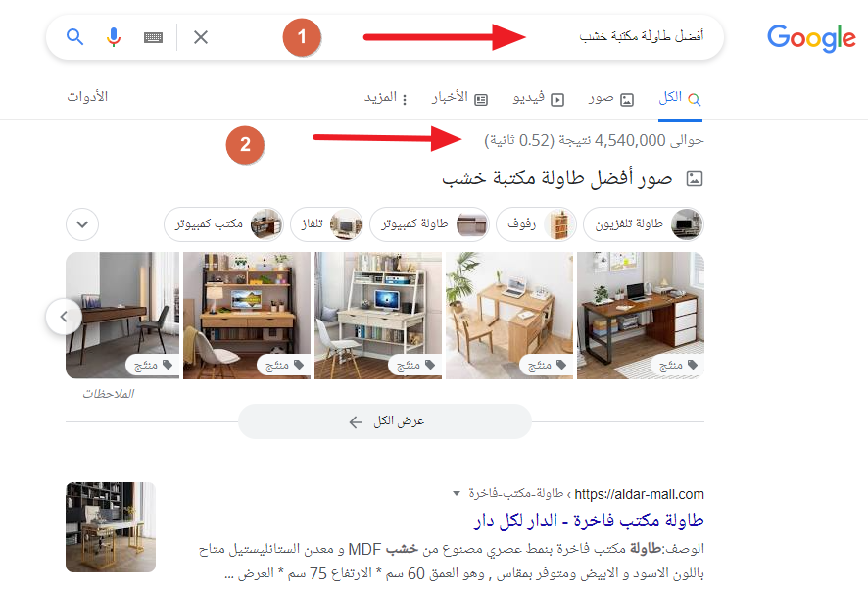868x592 pixels.
Task: Expand the aldar-mall.com result dropdown arrow
Action: click(457, 493)
